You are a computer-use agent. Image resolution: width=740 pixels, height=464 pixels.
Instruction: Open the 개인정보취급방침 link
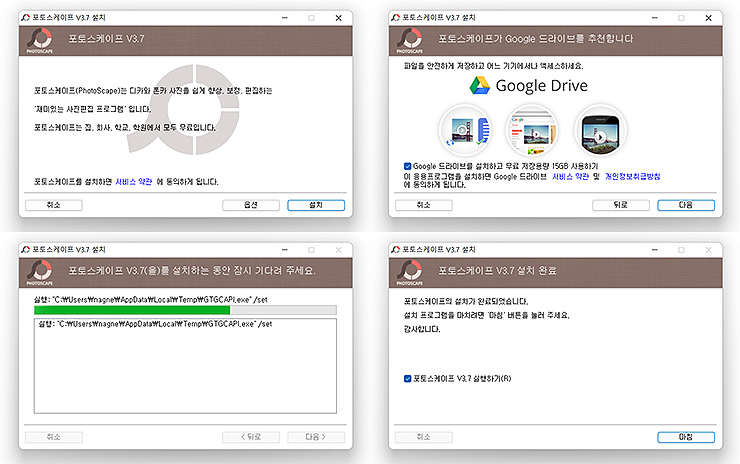(632, 177)
